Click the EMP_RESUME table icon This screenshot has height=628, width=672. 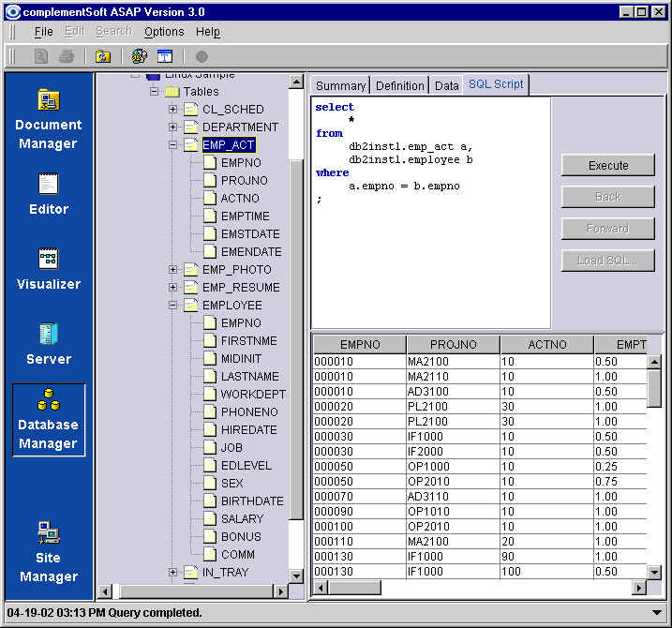tap(190, 287)
